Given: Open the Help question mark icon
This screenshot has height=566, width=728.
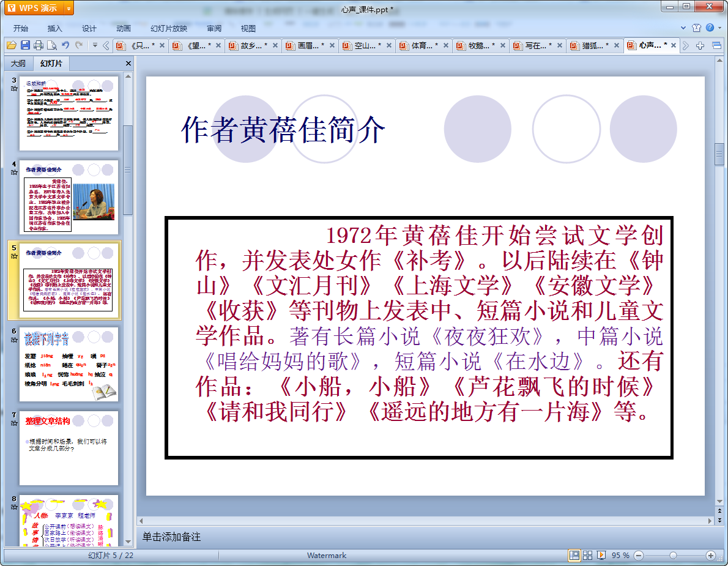Looking at the screenshot, I should coord(710,28).
